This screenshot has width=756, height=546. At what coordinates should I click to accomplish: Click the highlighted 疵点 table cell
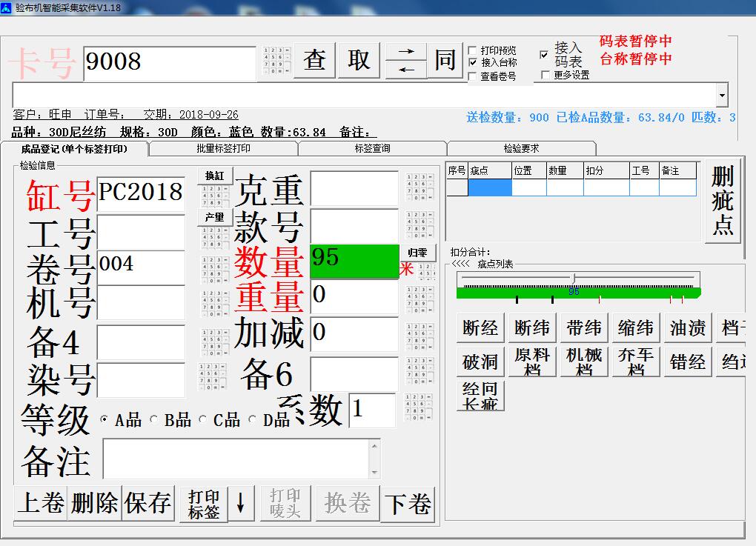point(490,187)
